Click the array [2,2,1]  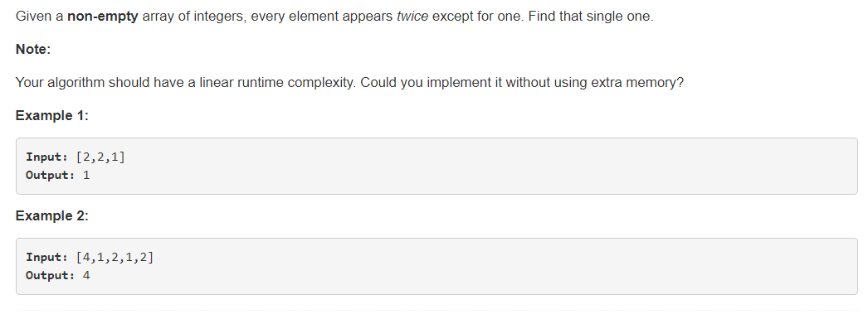click(100, 157)
